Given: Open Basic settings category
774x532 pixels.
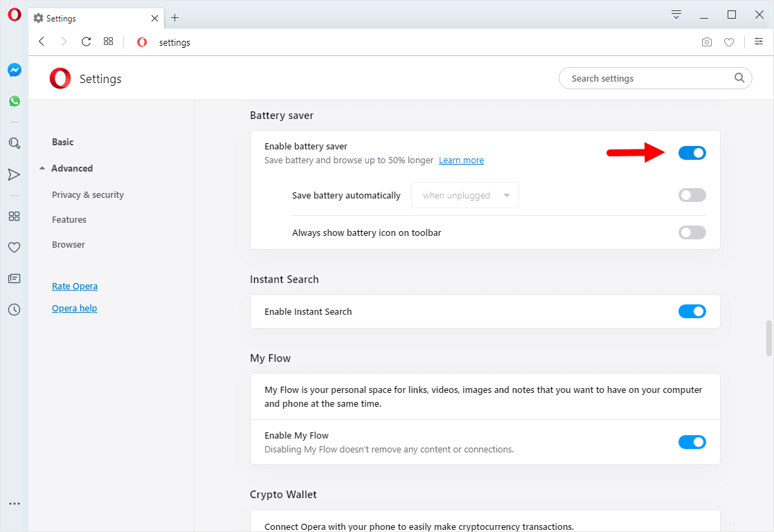Looking at the screenshot, I should click(x=63, y=142).
